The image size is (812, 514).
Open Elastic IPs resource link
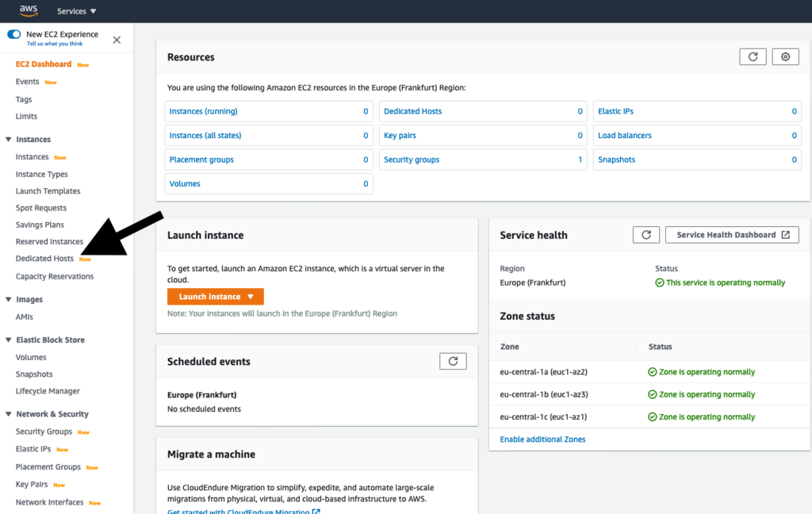(615, 111)
